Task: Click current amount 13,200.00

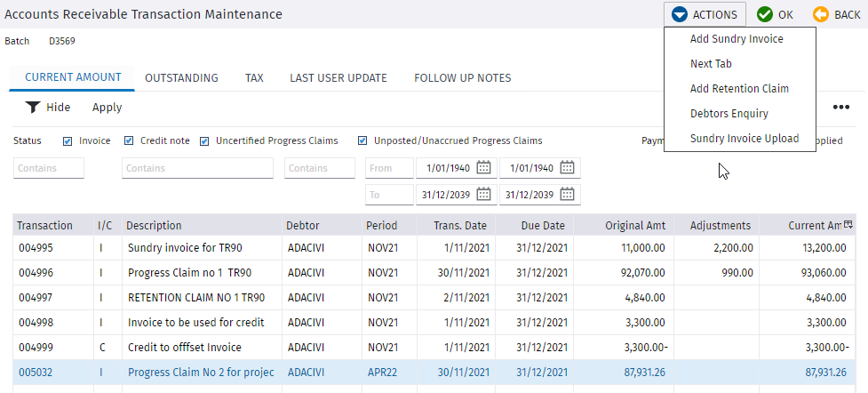Action: pyautogui.click(x=824, y=248)
